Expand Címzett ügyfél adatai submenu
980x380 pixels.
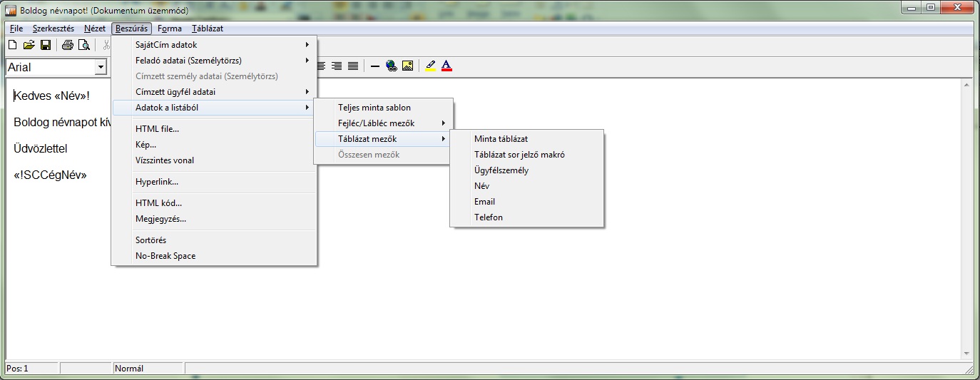[214, 92]
